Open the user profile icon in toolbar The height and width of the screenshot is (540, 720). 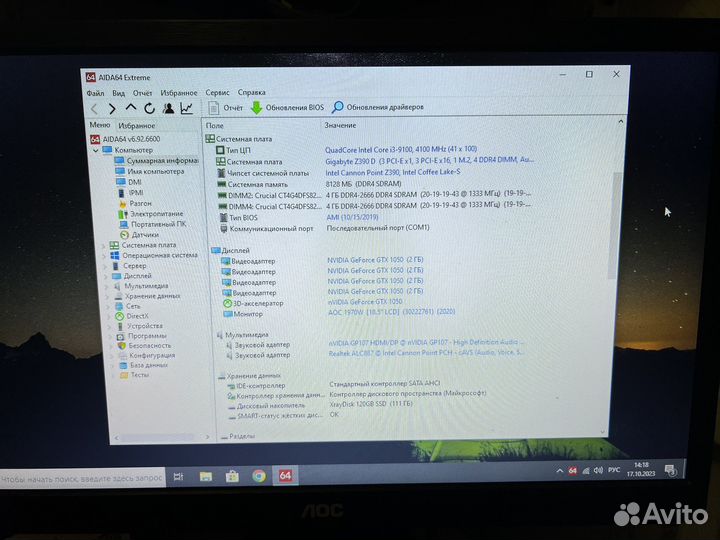pyautogui.click(x=169, y=108)
